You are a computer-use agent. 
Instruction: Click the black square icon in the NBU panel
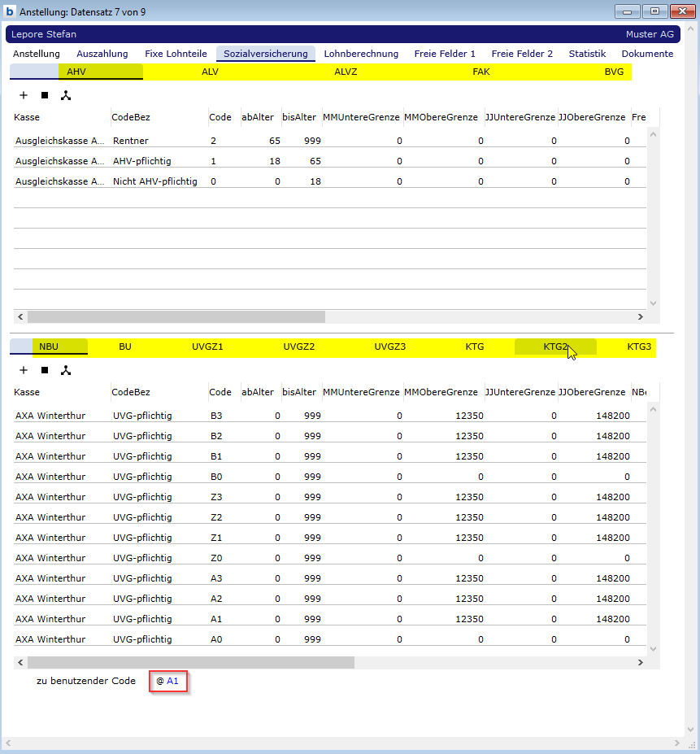point(45,370)
